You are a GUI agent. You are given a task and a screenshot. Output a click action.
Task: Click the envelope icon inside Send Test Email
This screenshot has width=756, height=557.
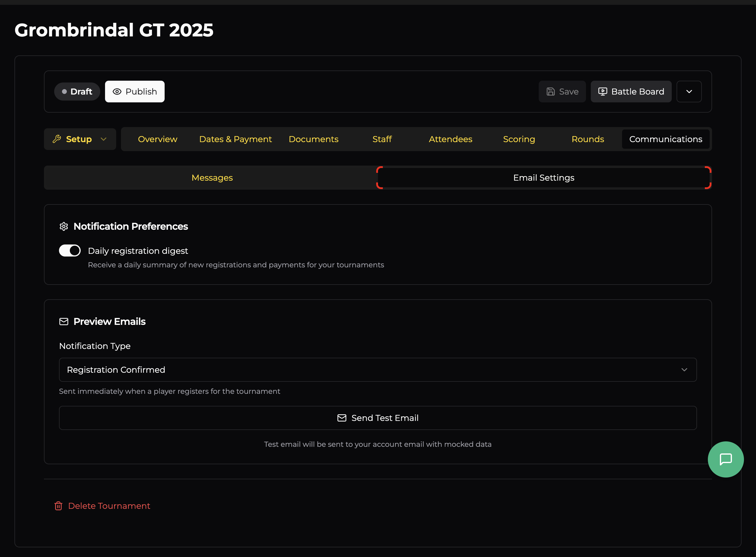pos(342,418)
